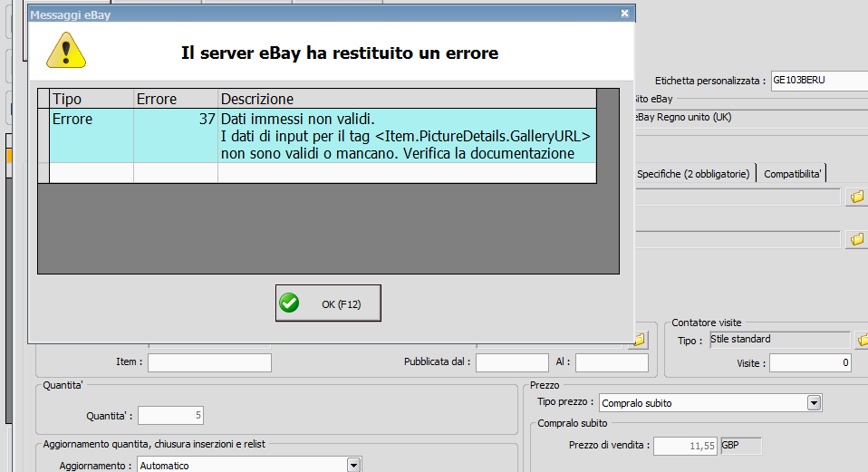Click the Tipo column header
The image size is (868, 472).
tap(92, 99)
